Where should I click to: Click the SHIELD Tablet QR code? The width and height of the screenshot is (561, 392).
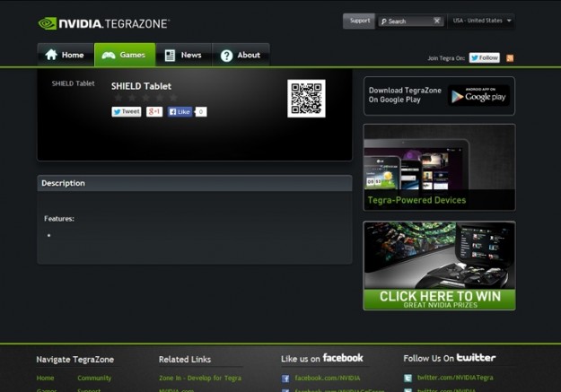click(306, 99)
